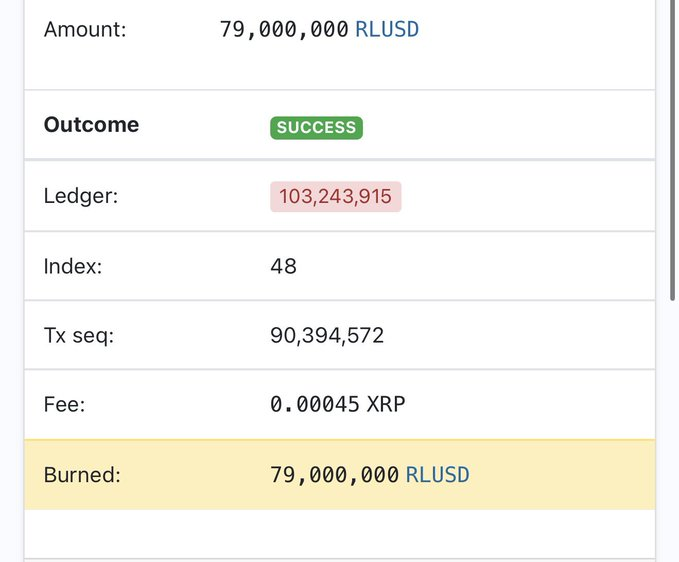Image resolution: width=679 pixels, height=562 pixels.
Task: Select the Tx seq value 90,394,572
Action: [x=327, y=335]
